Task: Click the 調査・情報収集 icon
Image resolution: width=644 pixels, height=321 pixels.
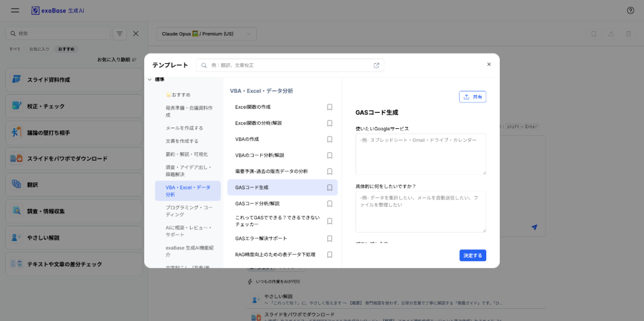Action: 16,211
